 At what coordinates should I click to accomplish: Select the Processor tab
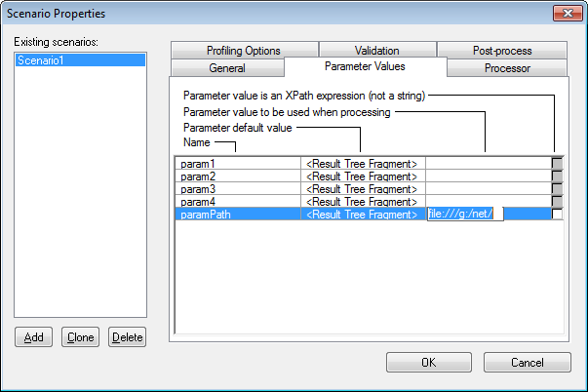pos(507,68)
